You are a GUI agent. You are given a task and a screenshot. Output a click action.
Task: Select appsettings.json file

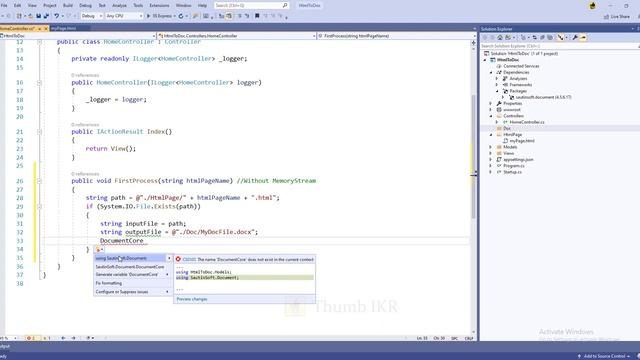pyautogui.click(x=518, y=160)
